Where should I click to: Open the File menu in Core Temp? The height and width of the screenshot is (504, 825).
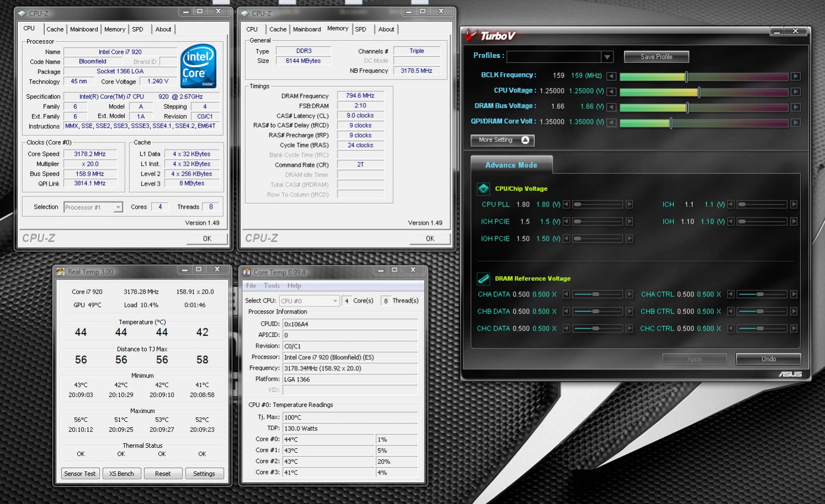click(251, 285)
